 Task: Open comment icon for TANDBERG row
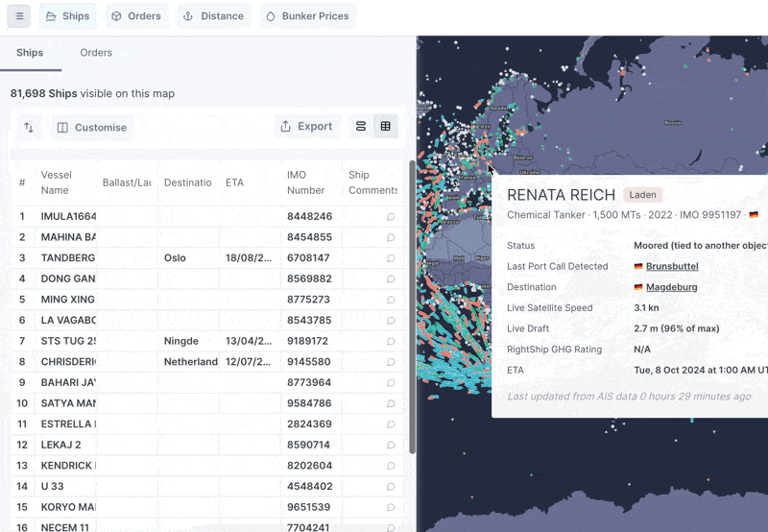[391, 258]
